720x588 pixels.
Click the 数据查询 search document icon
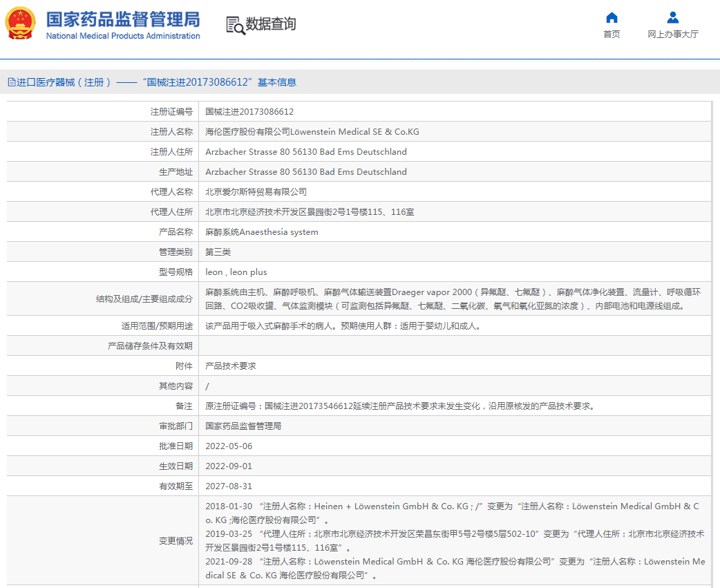click(x=236, y=26)
